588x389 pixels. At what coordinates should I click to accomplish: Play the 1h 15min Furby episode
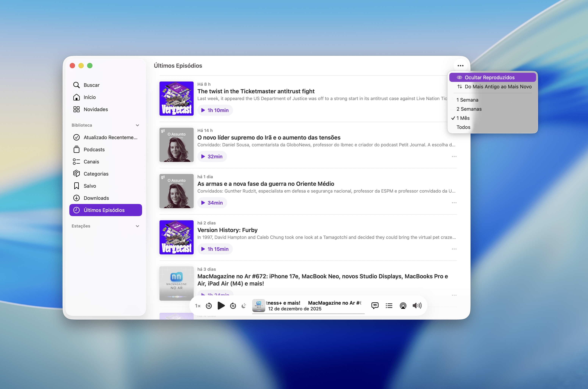click(215, 249)
